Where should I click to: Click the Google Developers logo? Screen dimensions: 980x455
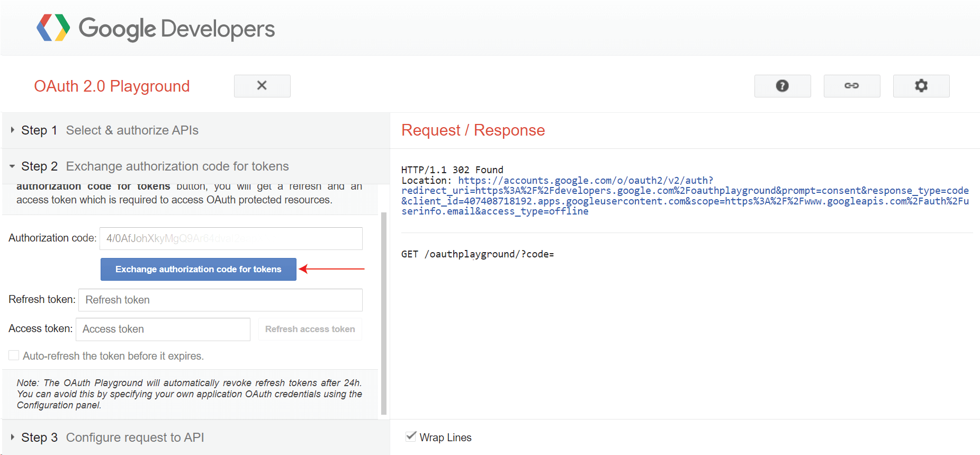click(x=156, y=28)
